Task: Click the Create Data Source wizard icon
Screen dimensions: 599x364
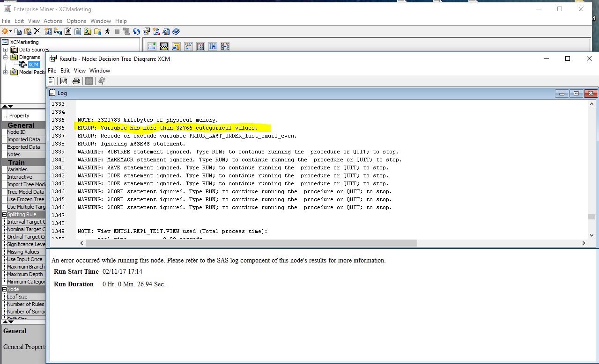Action: pyautogui.click(x=47, y=31)
